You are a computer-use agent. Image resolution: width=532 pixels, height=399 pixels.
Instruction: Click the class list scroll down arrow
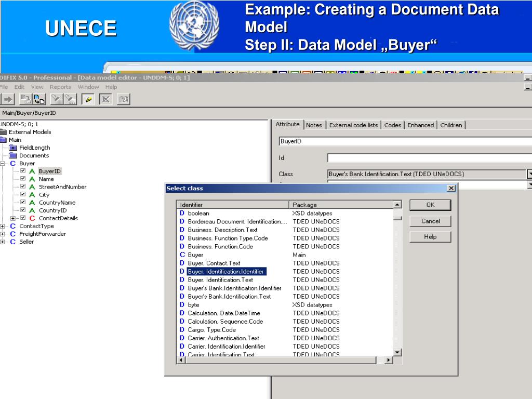tap(397, 352)
